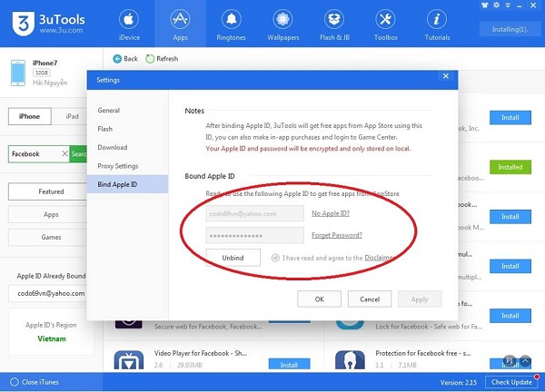Click Protection for Facebook app icon

pos(350,360)
